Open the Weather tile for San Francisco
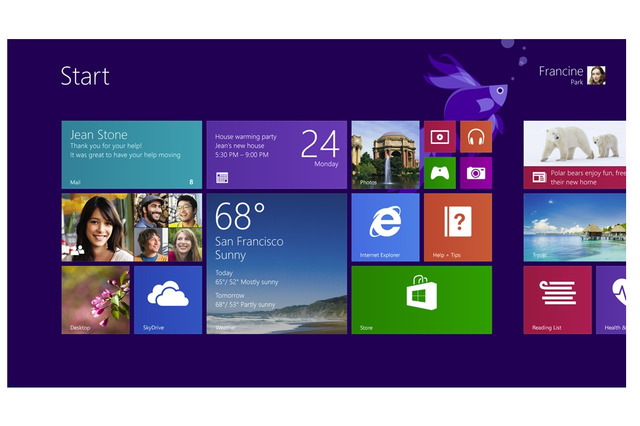 click(276, 263)
